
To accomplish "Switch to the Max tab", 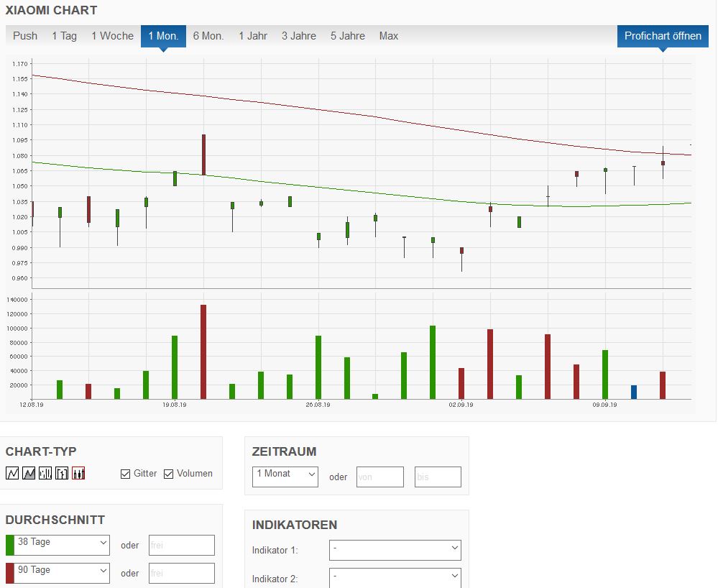I will [388, 36].
